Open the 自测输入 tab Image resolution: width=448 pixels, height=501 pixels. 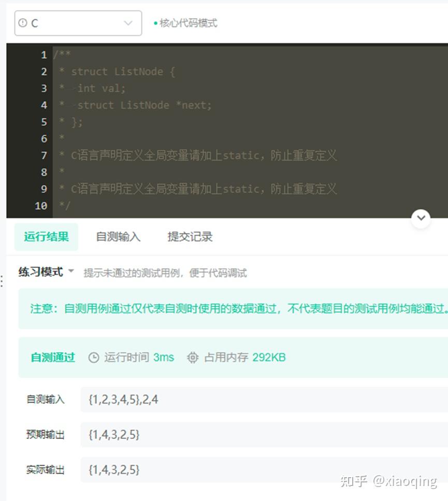click(x=118, y=237)
